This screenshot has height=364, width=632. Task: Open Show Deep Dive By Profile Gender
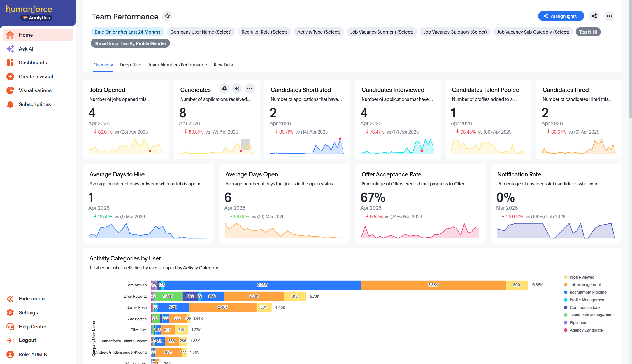coord(130,43)
